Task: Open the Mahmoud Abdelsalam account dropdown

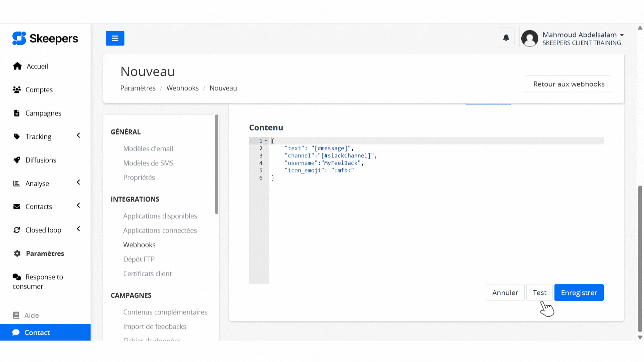Action: pos(583,38)
